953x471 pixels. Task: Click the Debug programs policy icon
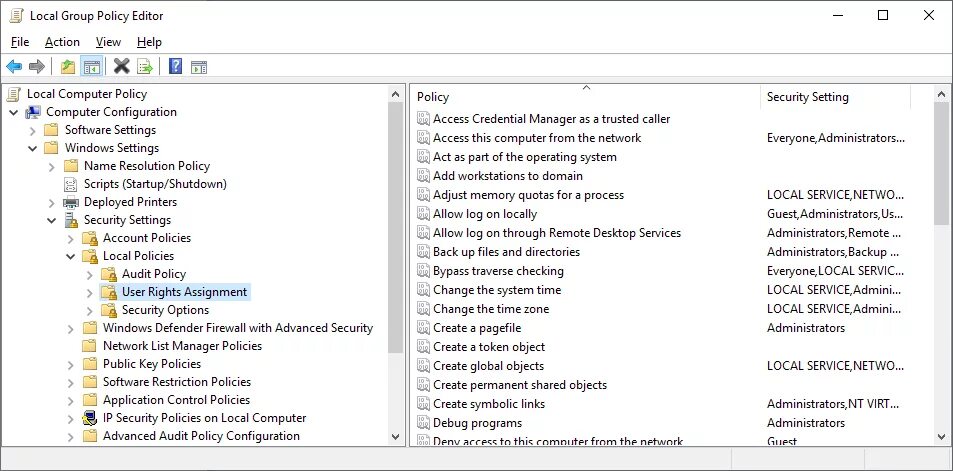click(x=424, y=423)
